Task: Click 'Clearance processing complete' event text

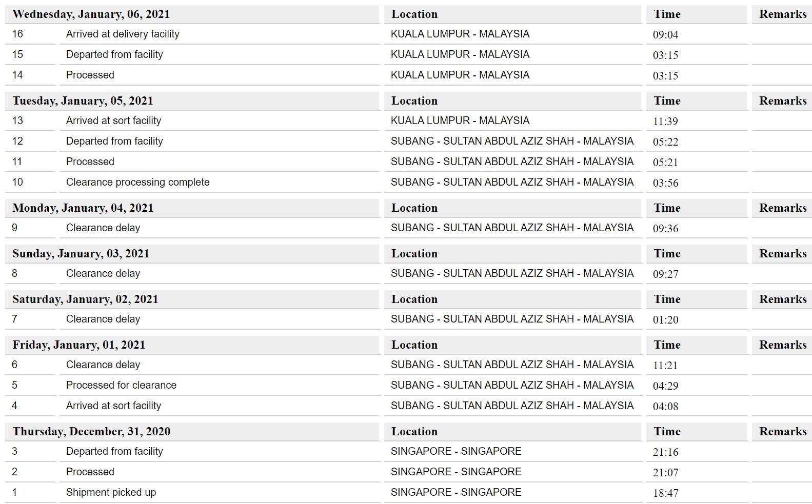Action: pos(137,182)
